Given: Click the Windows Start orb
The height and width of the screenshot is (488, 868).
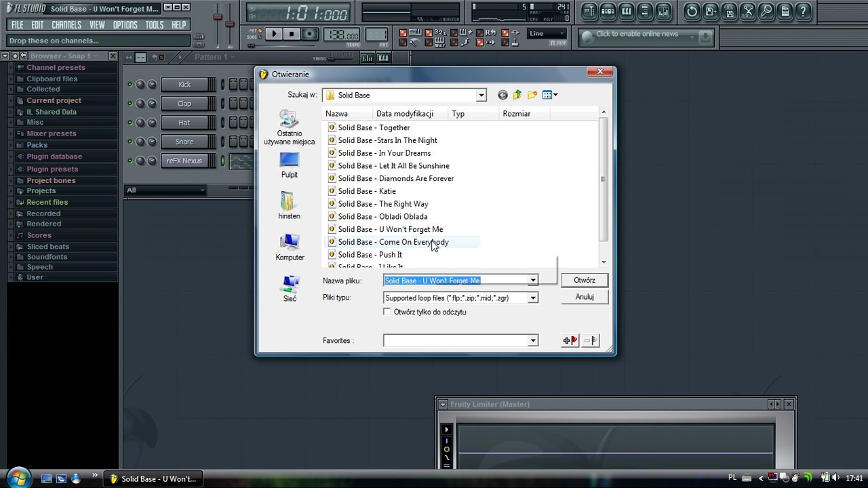Looking at the screenshot, I should coord(18,477).
